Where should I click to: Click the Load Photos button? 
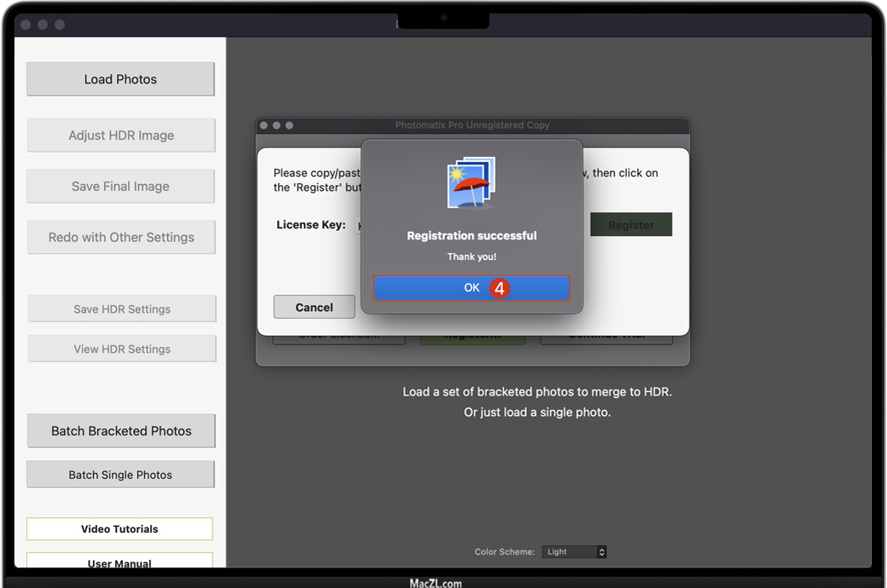pyautogui.click(x=120, y=79)
